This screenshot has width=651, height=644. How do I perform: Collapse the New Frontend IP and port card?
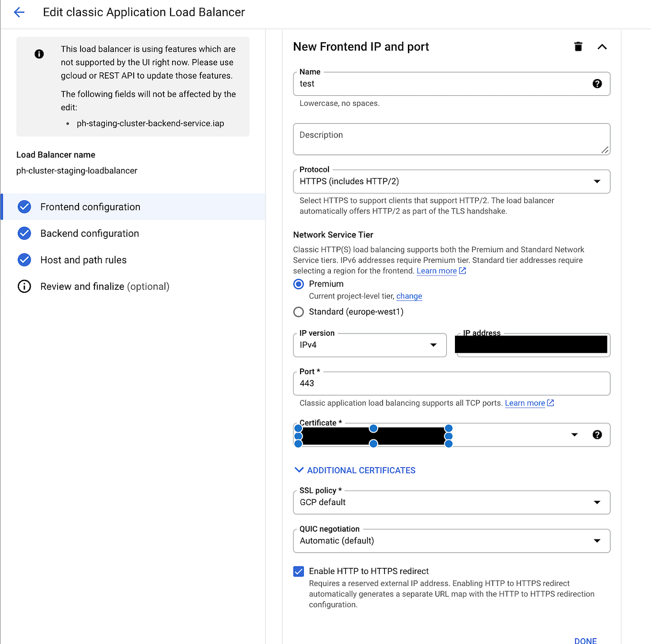[x=602, y=46]
